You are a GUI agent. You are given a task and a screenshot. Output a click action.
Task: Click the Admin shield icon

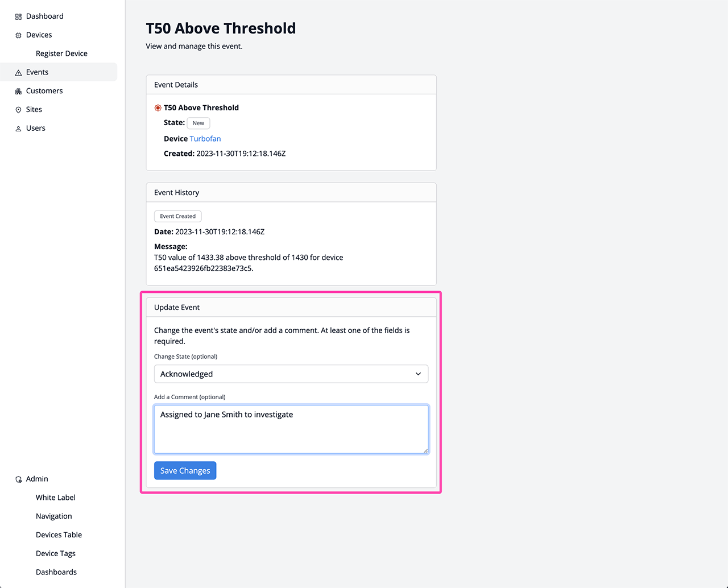click(x=18, y=479)
